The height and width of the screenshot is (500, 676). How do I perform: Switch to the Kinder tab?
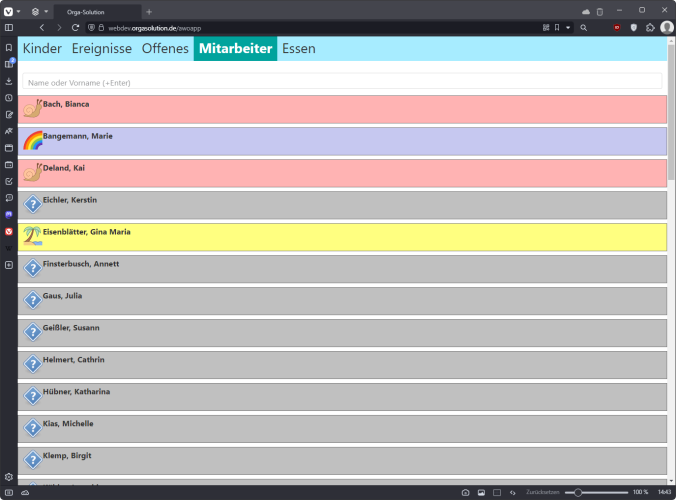tap(42, 48)
